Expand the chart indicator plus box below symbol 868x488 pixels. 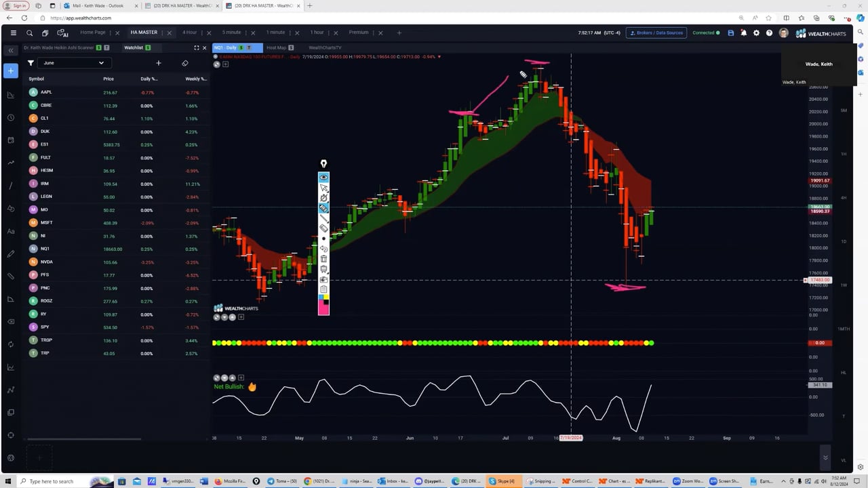pyautogui.click(x=226, y=64)
